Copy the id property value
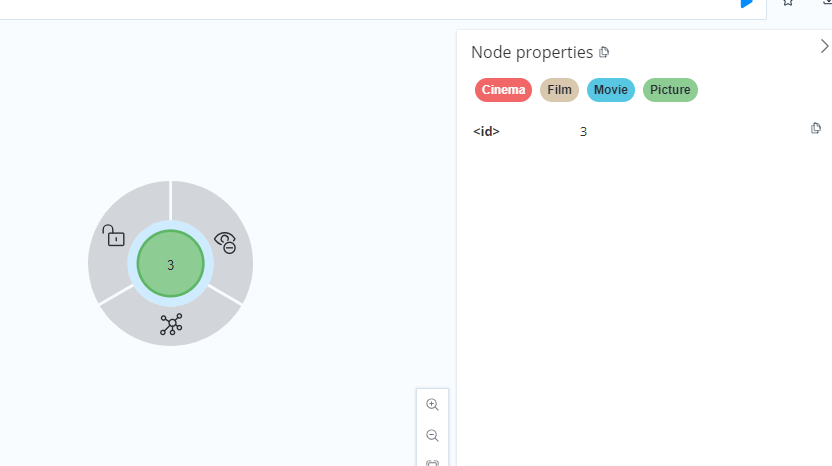832x466 pixels. (x=816, y=128)
